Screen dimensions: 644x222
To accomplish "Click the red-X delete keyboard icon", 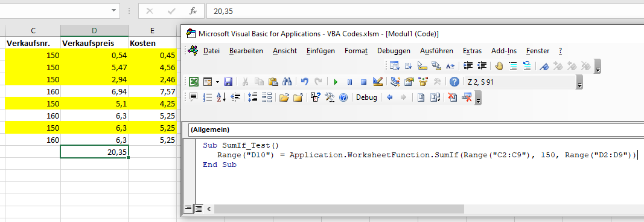I will tap(466, 97).
